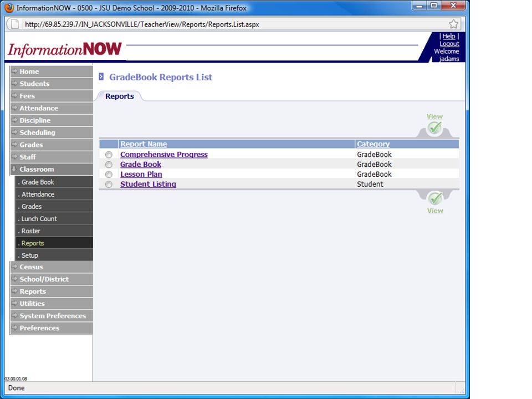The image size is (532, 399).
Task: Expand the main Reports menu section
Action: click(x=52, y=291)
